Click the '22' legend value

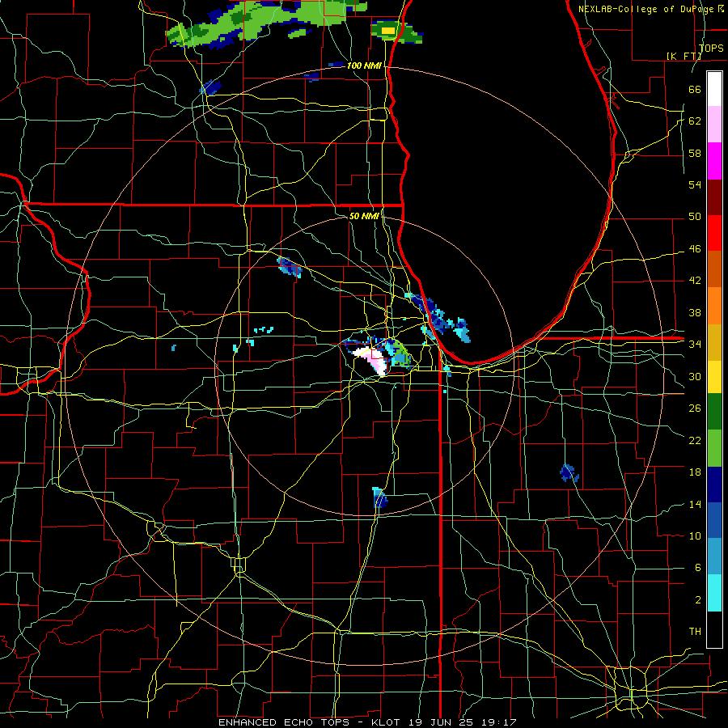695,440
